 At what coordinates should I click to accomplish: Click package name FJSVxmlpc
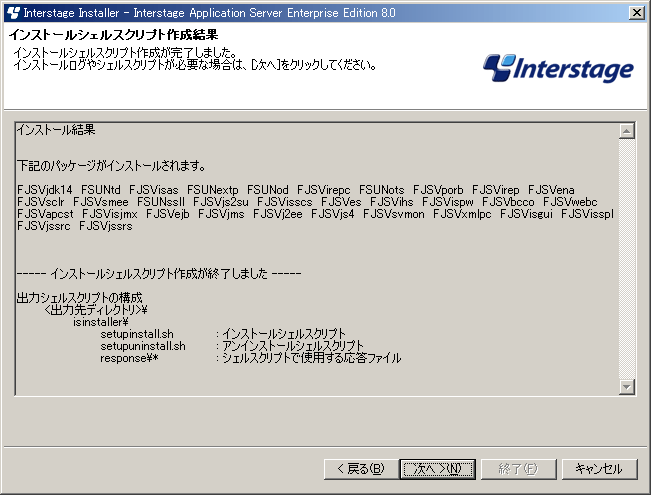point(462,214)
